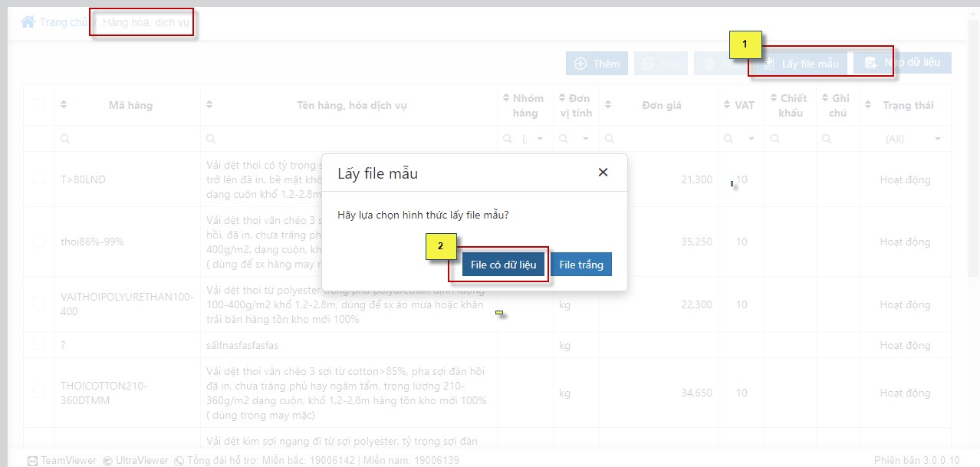The image size is (980, 467).
Task: Open the VAT filter dropdown arrow
Action: [751, 139]
